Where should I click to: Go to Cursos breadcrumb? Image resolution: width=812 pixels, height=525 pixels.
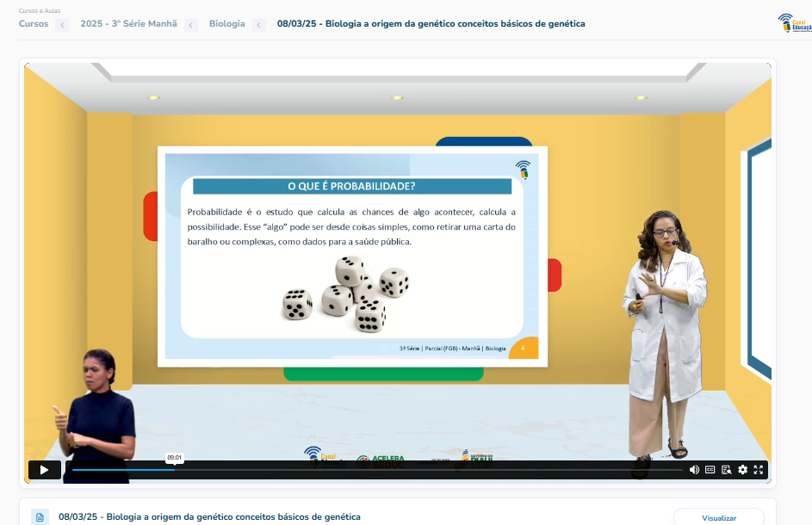click(x=34, y=24)
